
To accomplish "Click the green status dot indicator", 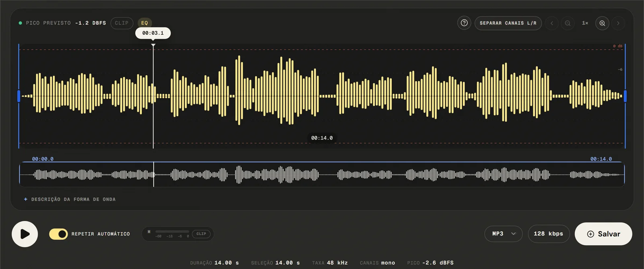I will (21, 23).
